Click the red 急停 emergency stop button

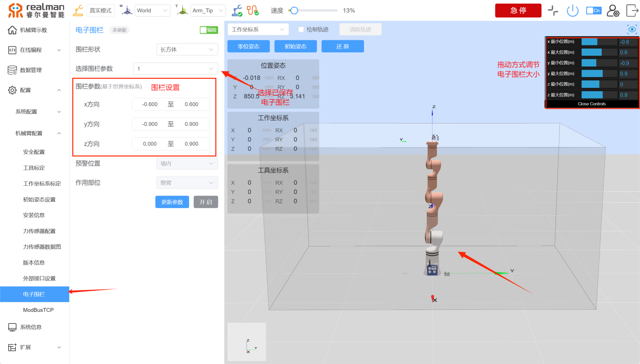[x=518, y=11]
